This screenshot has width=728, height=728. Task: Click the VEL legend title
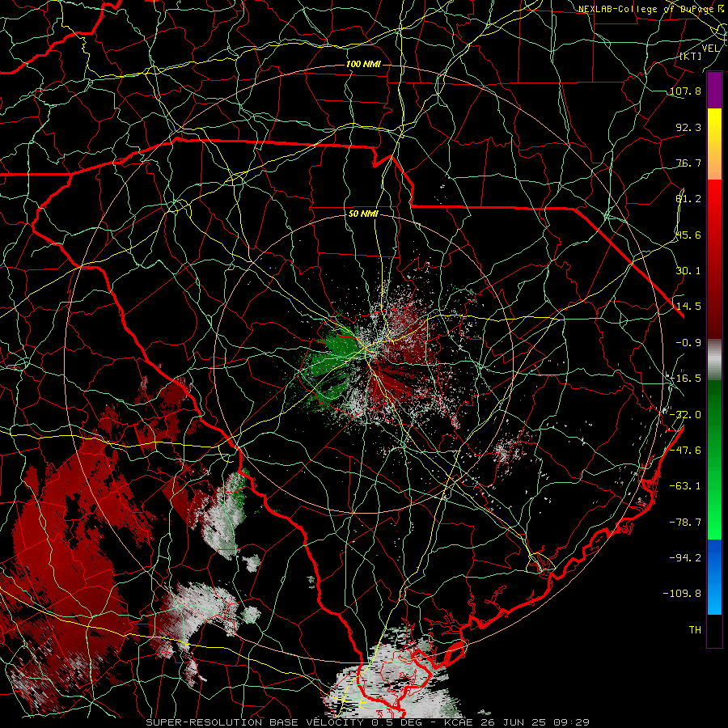coord(710,48)
